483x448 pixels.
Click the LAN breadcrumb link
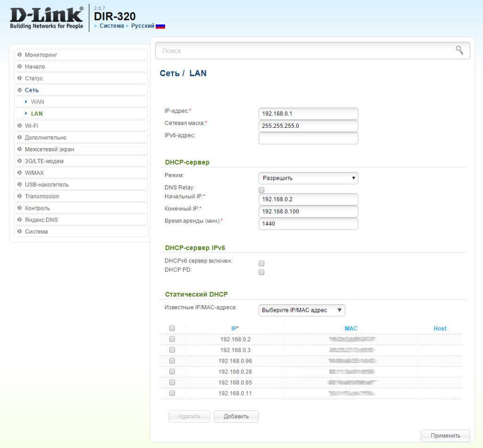click(198, 73)
